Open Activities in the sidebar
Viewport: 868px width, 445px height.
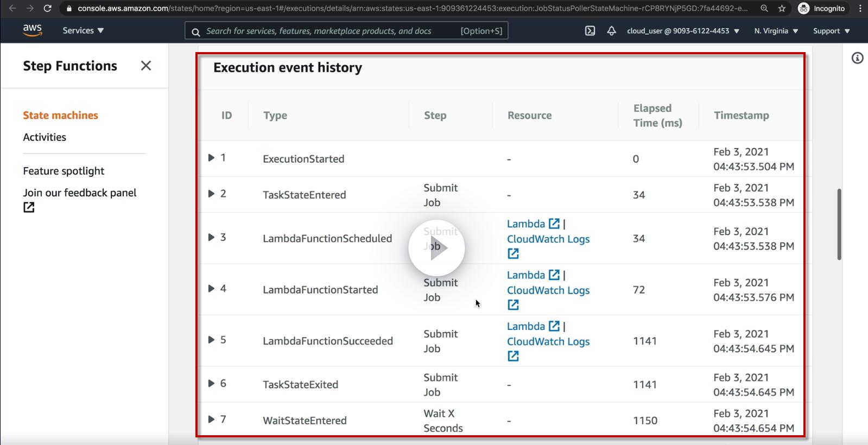[x=45, y=137]
